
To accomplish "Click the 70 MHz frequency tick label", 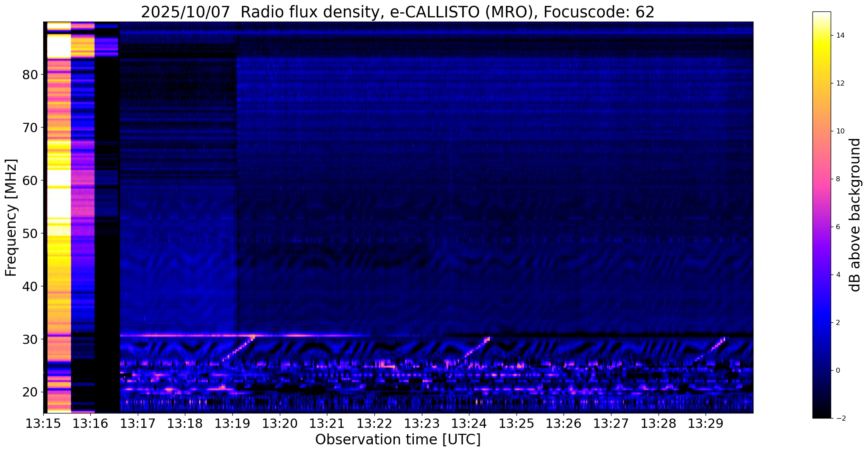I will (x=30, y=128).
